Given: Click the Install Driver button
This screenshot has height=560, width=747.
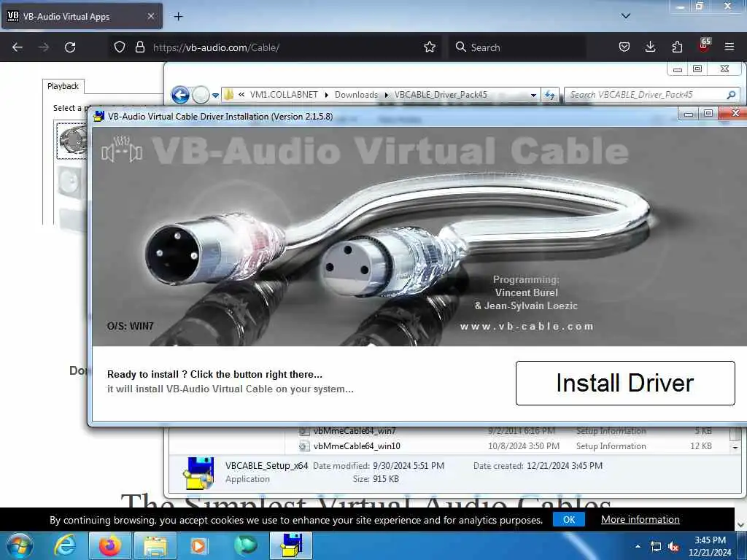Looking at the screenshot, I should (x=625, y=384).
